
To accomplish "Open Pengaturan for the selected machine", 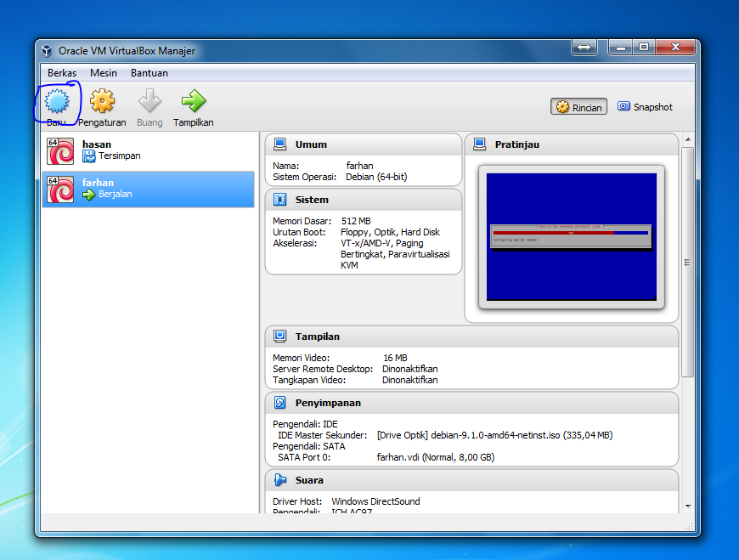I will 102,102.
